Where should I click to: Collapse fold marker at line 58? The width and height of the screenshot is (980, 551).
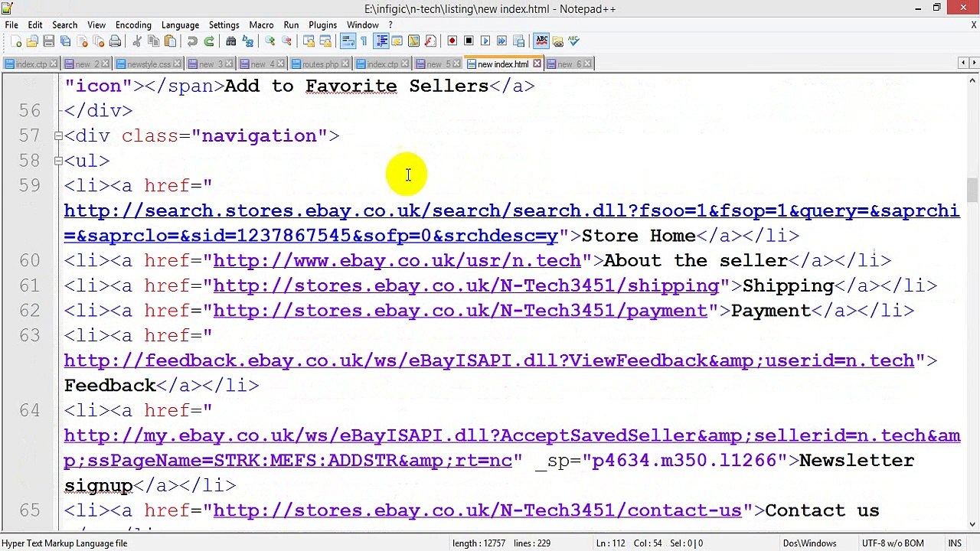pos(58,161)
